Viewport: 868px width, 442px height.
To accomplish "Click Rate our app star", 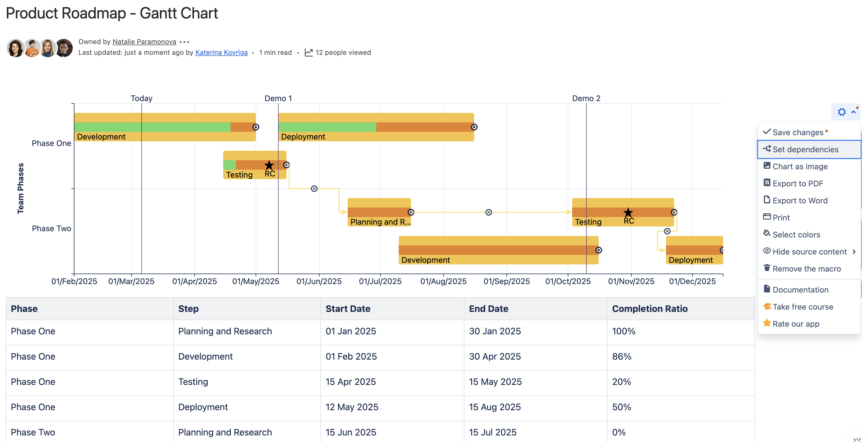I will click(767, 323).
